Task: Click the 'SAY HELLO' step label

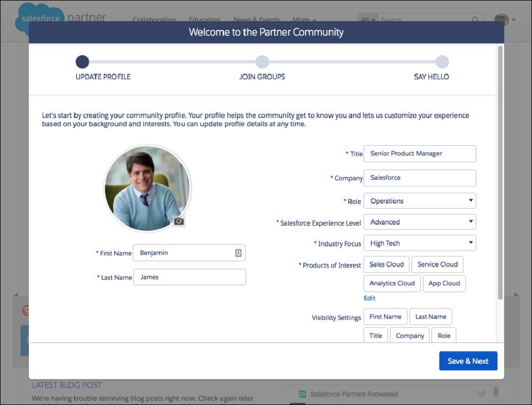Action: (431, 77)
